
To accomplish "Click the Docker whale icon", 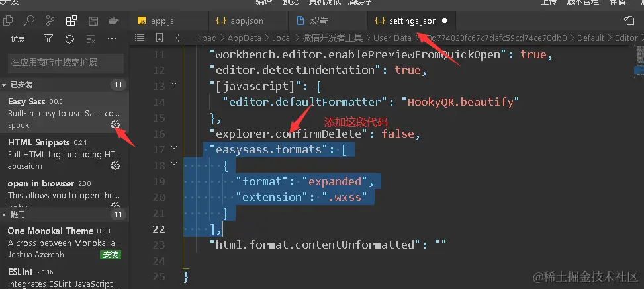I will click(x=114, y=21).
